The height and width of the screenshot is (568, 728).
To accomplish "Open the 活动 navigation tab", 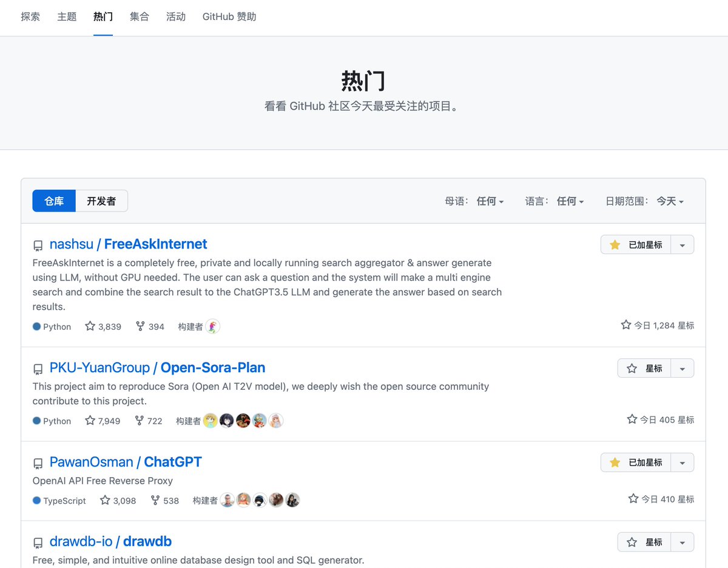I will (x=176, y=17).
